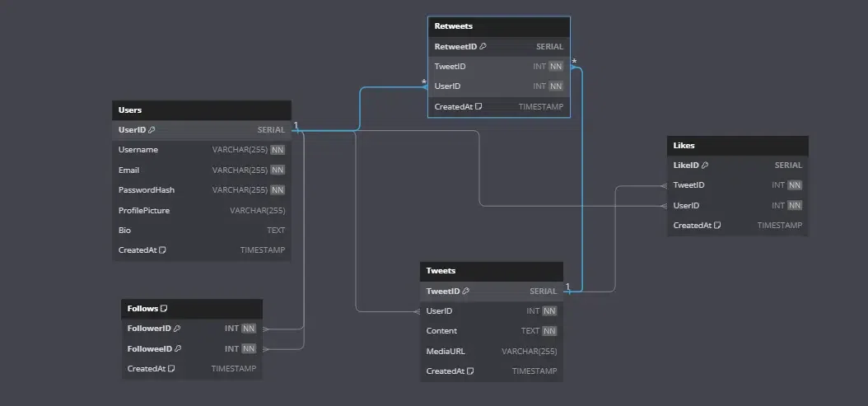
Task: Select TweetID field name in Likes table
Action: pyautogui.click(x=688, y=185)
